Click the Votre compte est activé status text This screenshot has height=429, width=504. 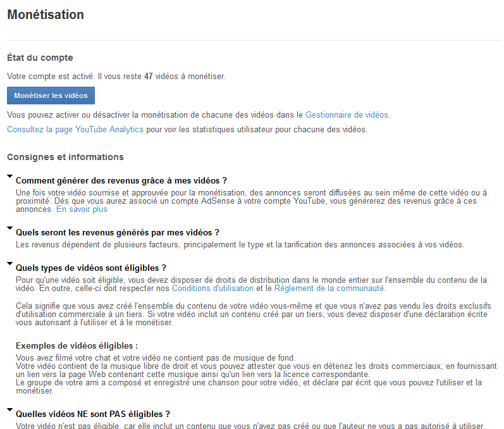coord(51,76)
